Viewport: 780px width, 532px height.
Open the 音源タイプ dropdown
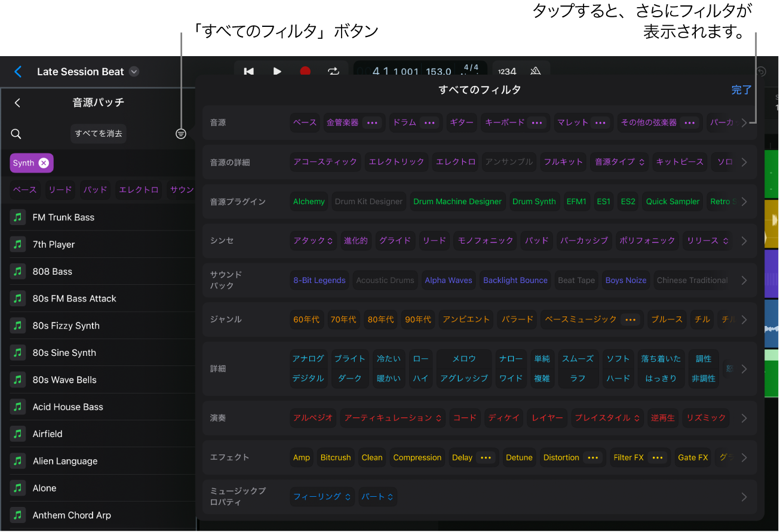point(619,162)
